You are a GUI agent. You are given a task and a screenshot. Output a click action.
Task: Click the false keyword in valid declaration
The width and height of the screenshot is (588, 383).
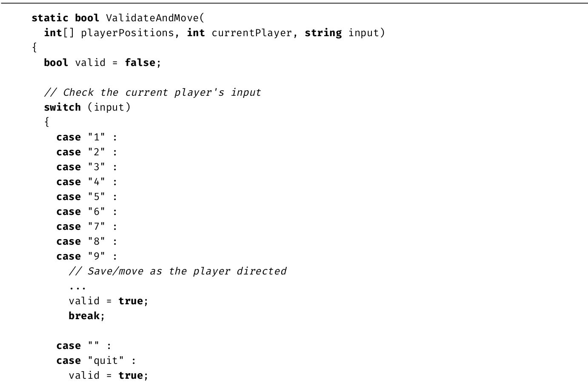pyautogui.click(x=140, y=63)
